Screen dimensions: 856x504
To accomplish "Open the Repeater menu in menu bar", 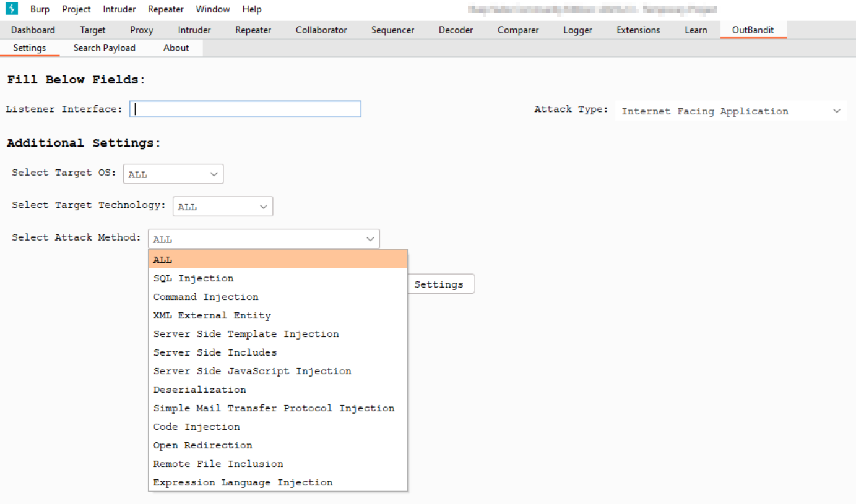I will pyautogui.click(x=166, y=9).
